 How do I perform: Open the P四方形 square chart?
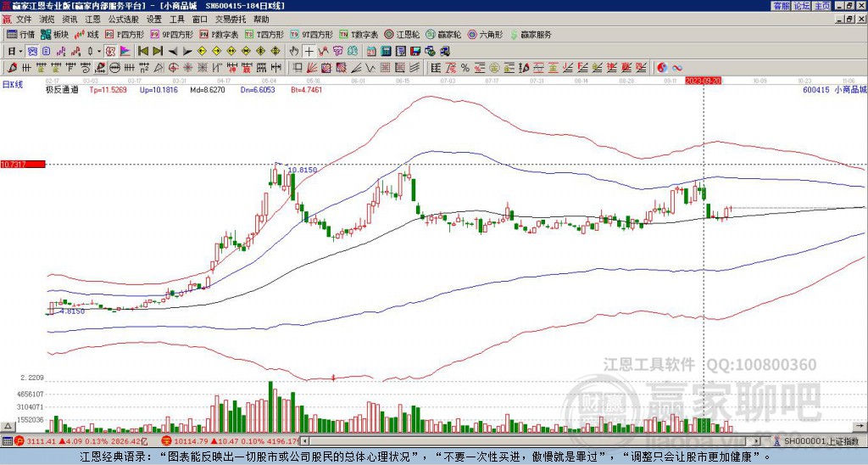point(125,34)
